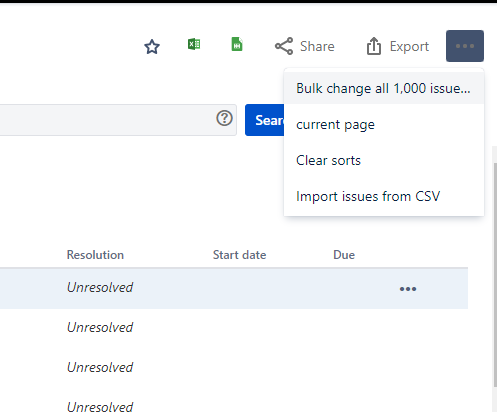Viewport: 497px width, 412px height.
Task: Select Import issues from CSV
Action: [x=384, y=196]
